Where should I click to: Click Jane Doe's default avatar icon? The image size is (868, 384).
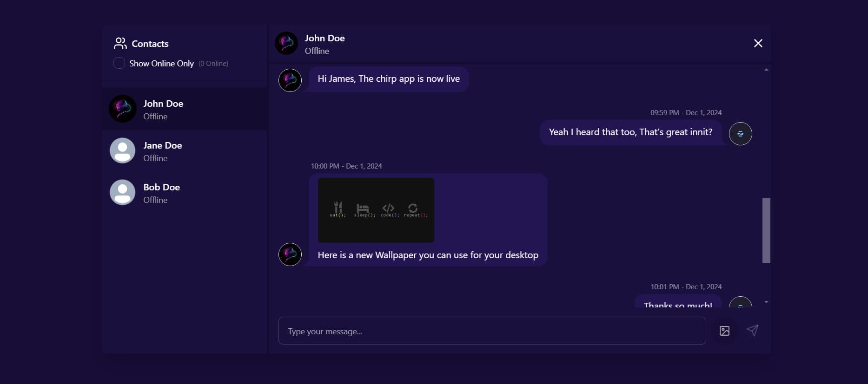pyautogui.click(x=122, y=150)
